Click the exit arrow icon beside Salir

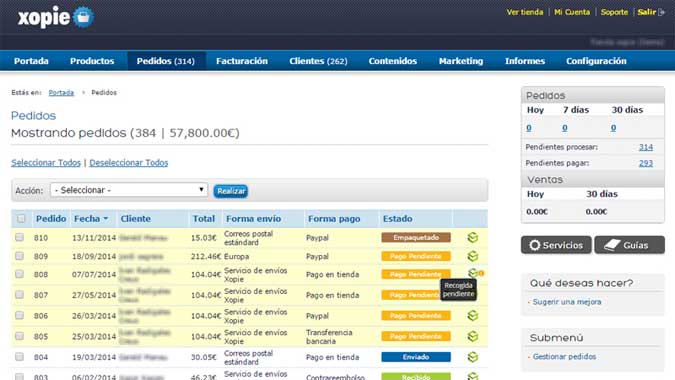662,12
